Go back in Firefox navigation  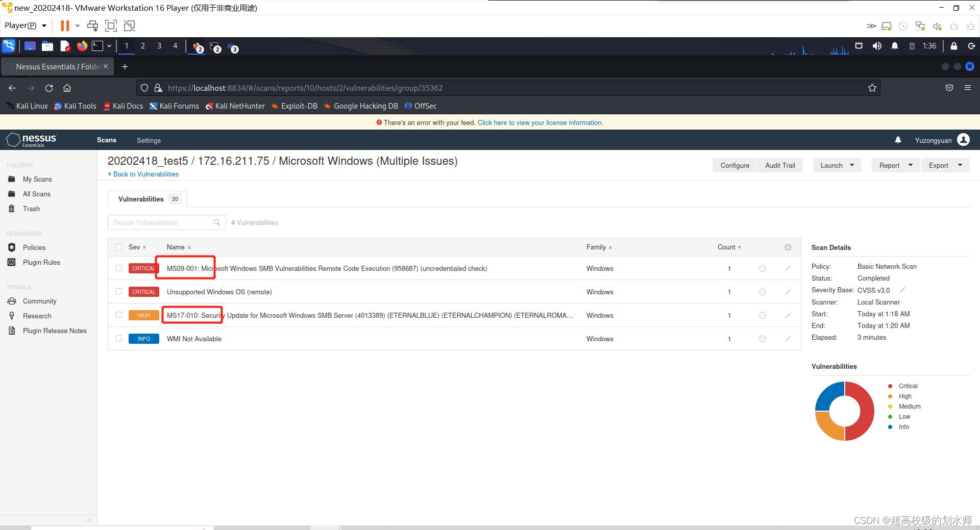point(12,88)
